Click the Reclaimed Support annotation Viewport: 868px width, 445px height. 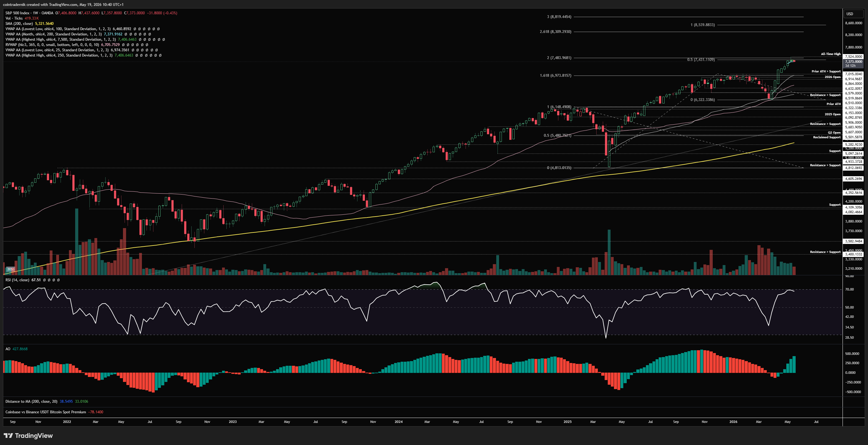click(x=827, y=137)
